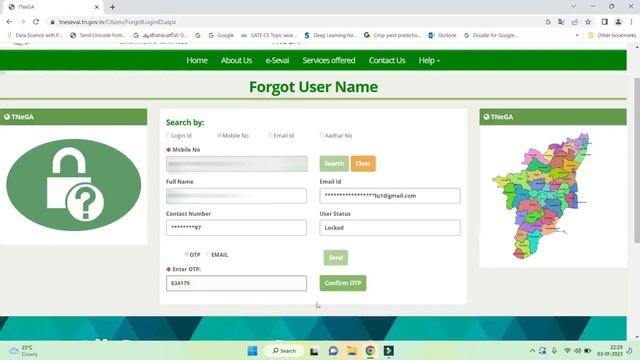Screen dimensions: 640x360
Task: Show hidden system tray icons
Action: point(532,351)
